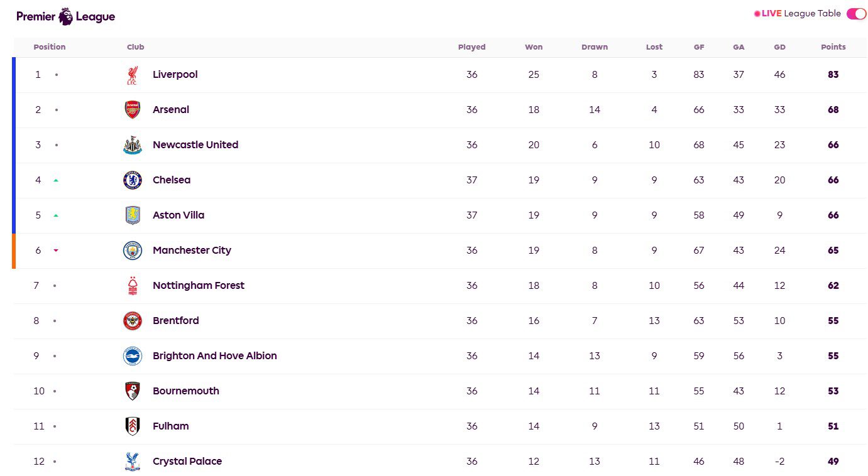Click the Newcastle United crest icon
The width and height of the screenshot is (868, 476).
(x=132, y=145)
